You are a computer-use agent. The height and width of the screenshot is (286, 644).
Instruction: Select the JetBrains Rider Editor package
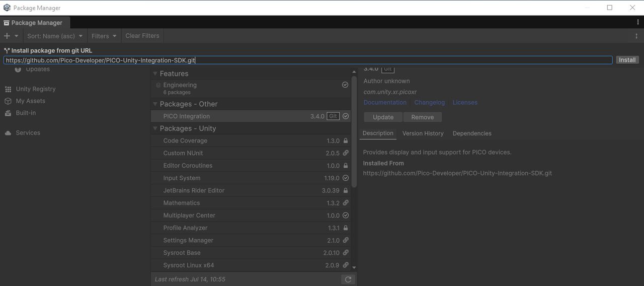pyautogui.click(x=251, y=191)
